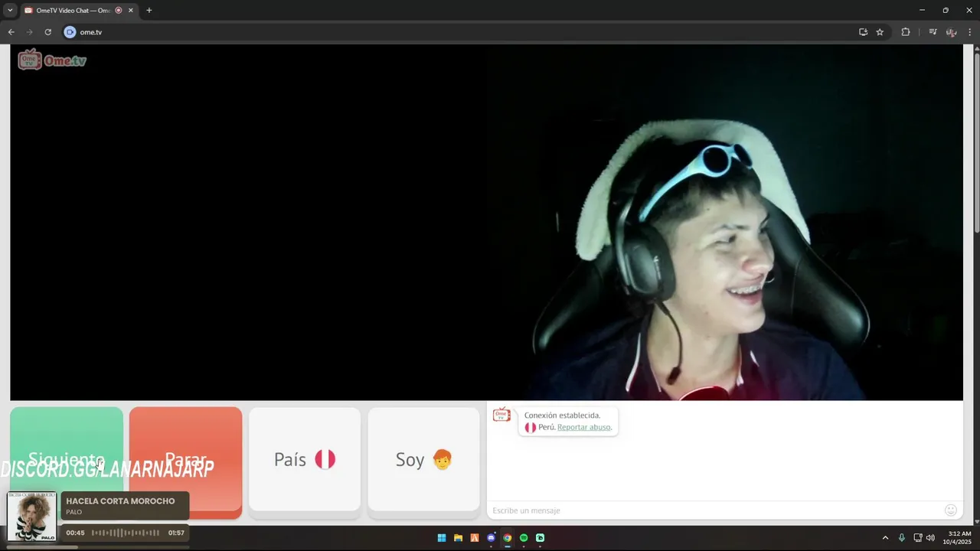Click the Ome.tv logo in video corner
Viewport: 980px width, 551px height.
pyautogui.click(x=52, y=60)
